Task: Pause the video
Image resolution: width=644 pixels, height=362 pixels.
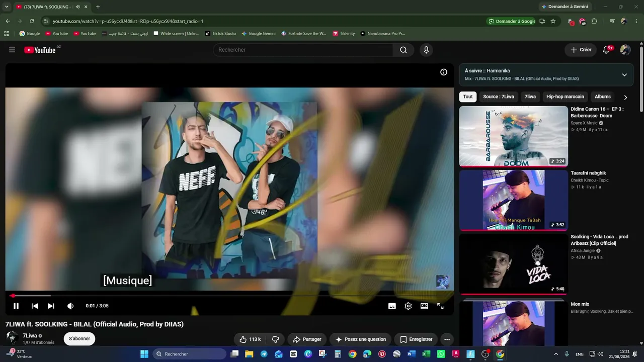Action: coord(16,306)
